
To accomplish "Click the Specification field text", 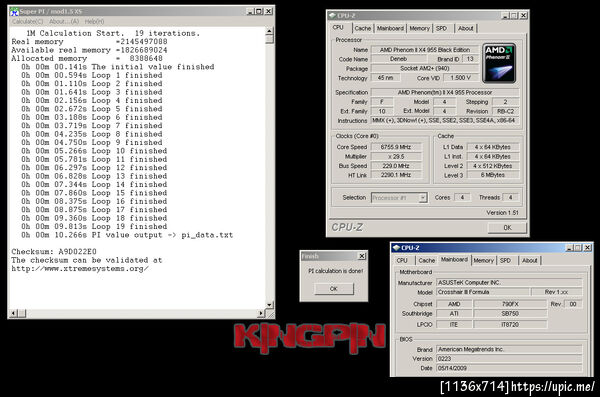I will (x=445, y=92).
